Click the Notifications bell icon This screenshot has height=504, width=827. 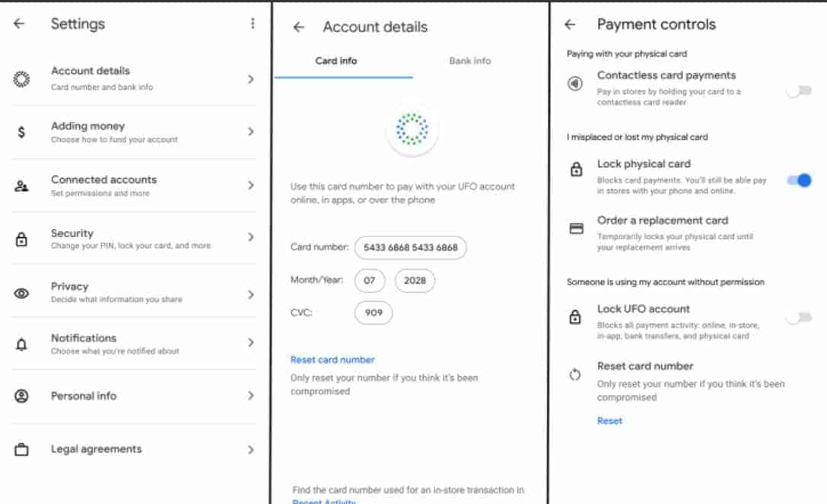pyautogui.click(x=21, y=345)
